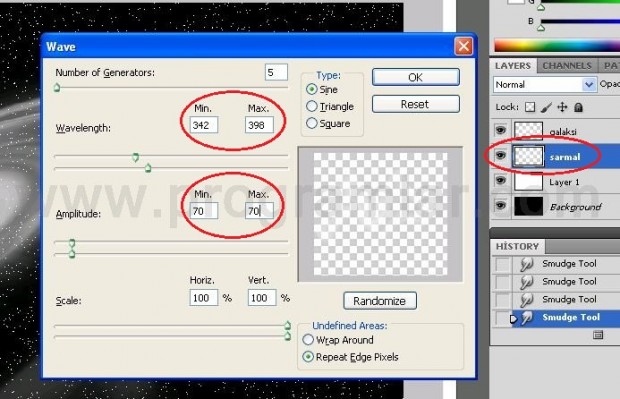Click the color spectrum ramp
This screenshot has width=620, height=399.
pyautogui.click(x=557, y=45)
